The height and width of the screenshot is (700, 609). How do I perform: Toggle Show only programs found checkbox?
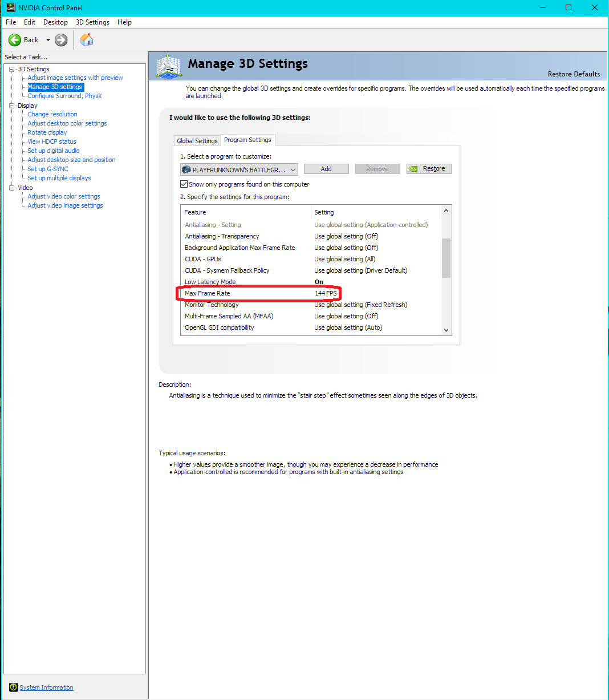point(184,184)
